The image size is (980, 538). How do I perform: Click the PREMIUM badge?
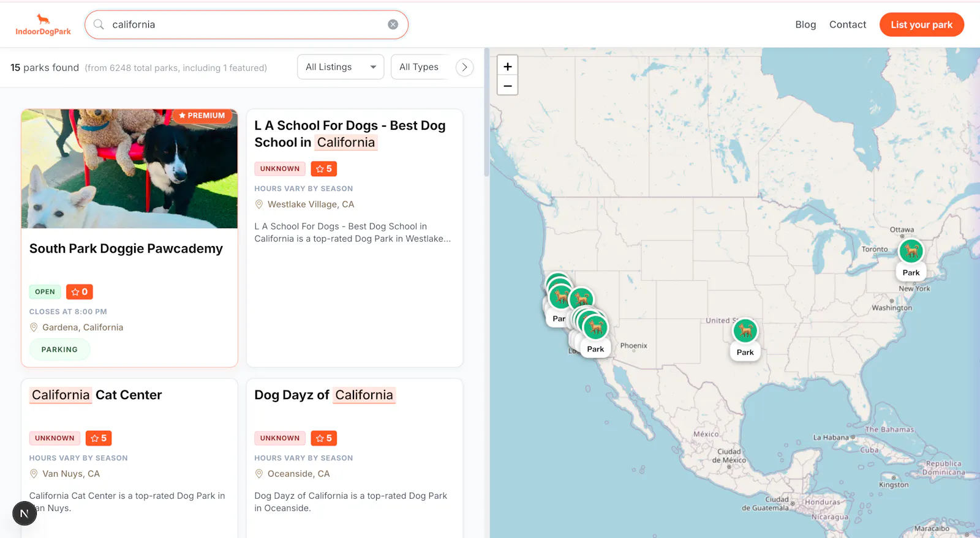202,116
